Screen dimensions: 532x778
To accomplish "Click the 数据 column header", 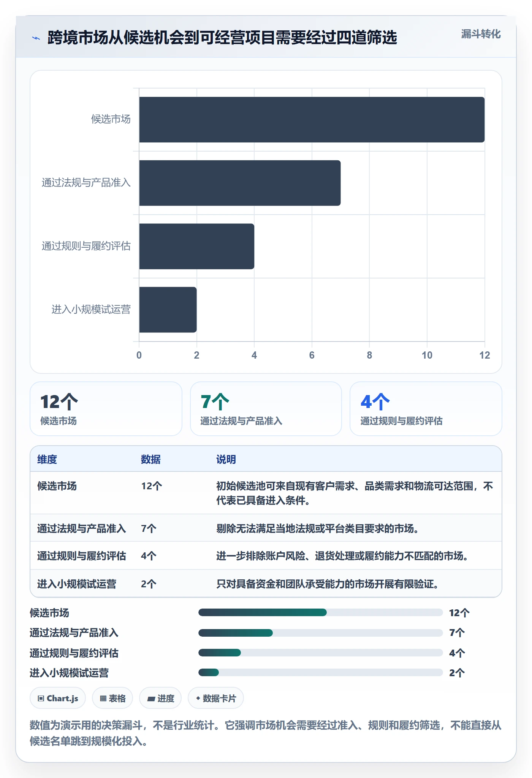I will (151, 459).
